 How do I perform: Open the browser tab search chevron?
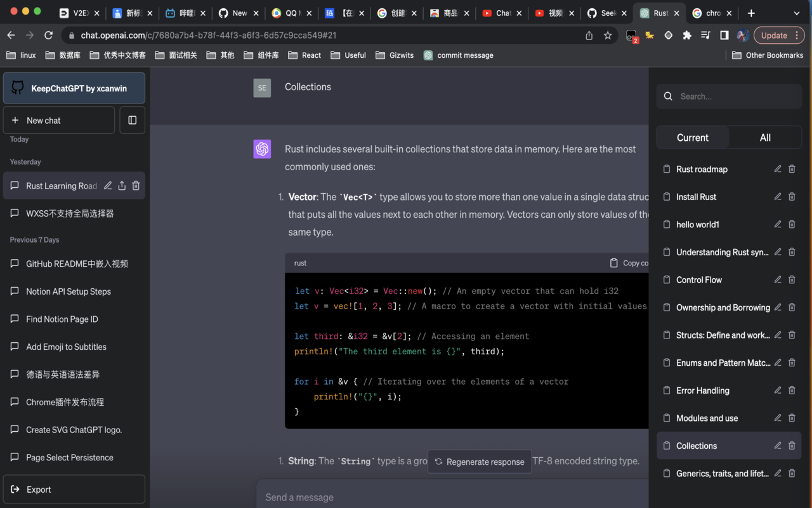click(796, 13)
